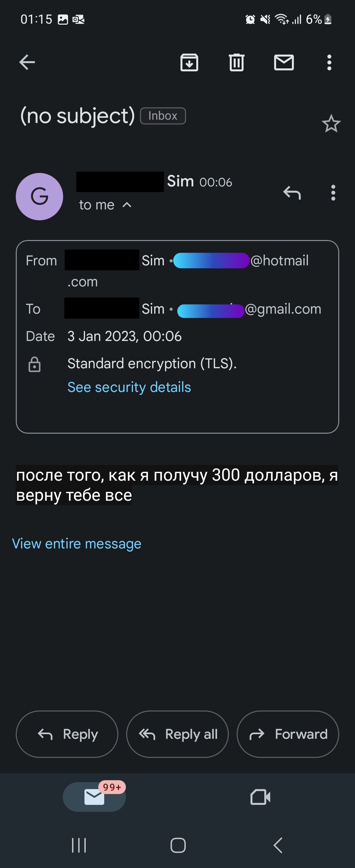Archive this email with the archive icon
This screenshot has width=355, height=868.
click(189, 62)
